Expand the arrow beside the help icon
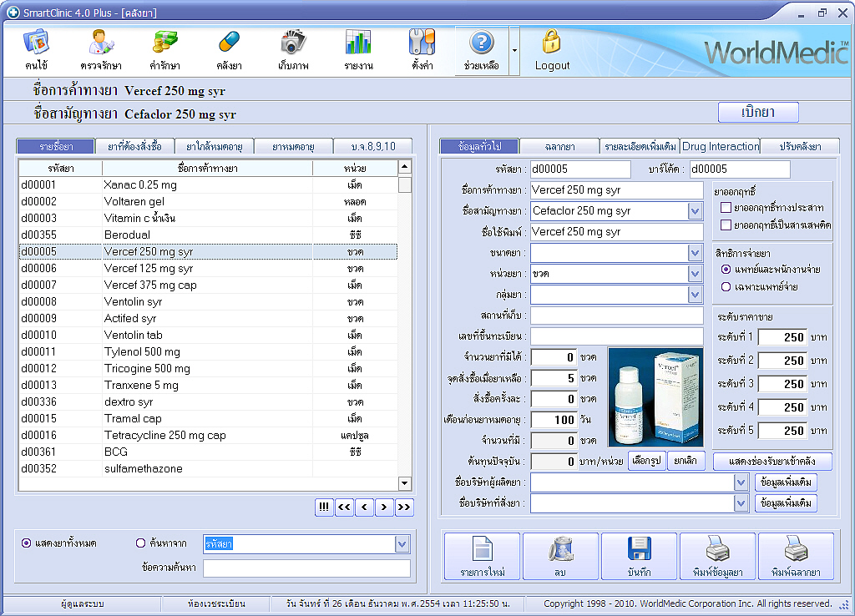This screenshot has width=855, height=616. click(x=514, y=50)
